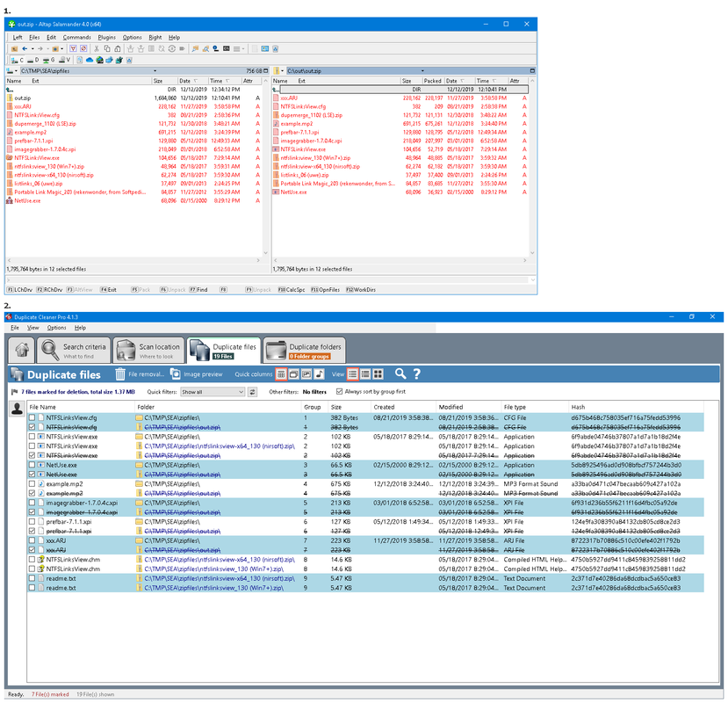Open the Plugins menu in Salamander

click(x=106, y=37)
